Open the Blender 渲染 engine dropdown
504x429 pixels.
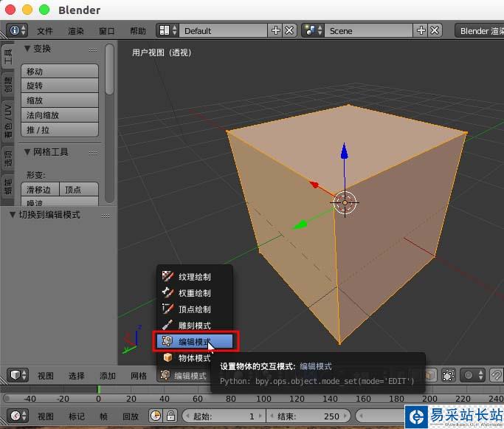479,30
